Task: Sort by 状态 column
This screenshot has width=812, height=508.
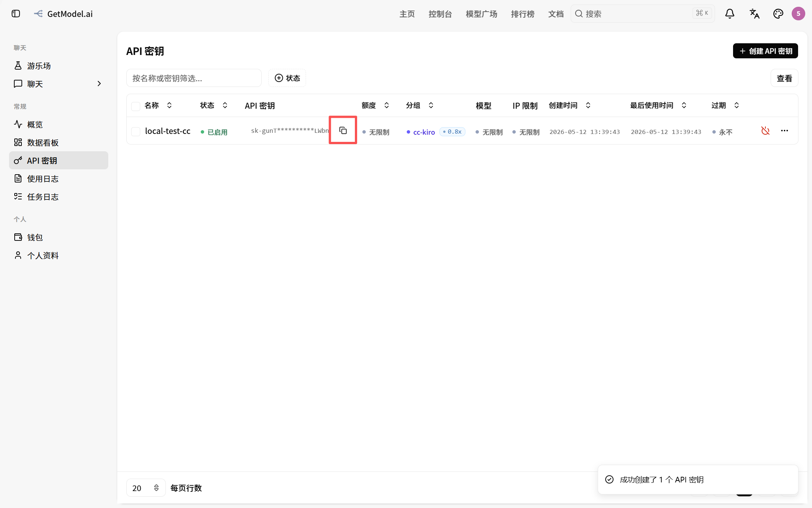Action: (x=214, y=105)
